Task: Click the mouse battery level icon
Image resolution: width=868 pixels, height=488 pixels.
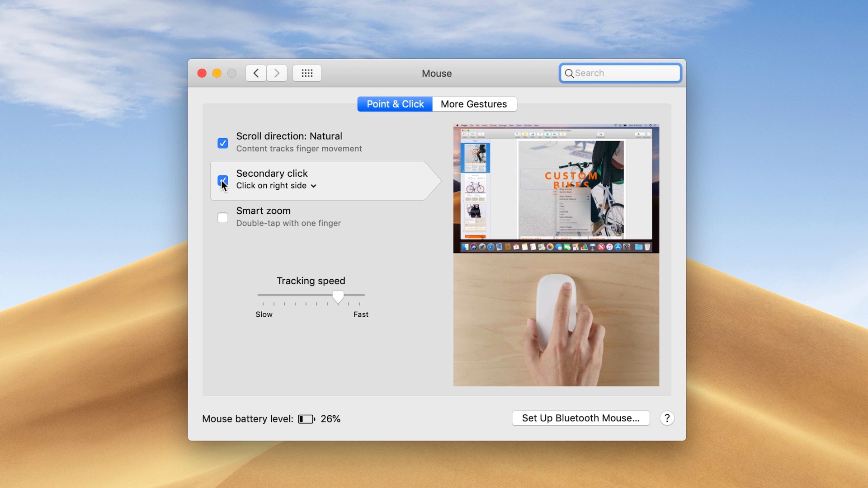Action: [307, 418]
